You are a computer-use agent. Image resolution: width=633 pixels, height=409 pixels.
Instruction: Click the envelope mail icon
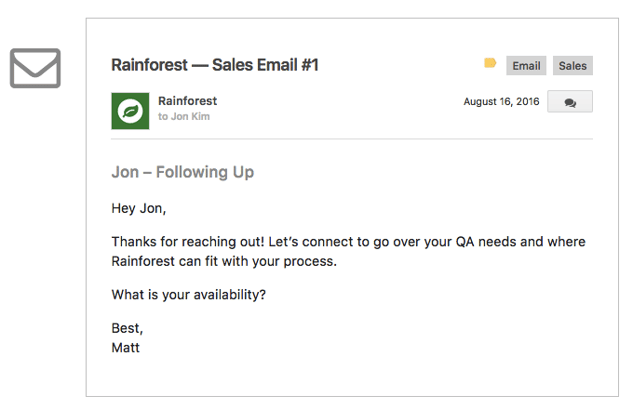[35, 68]
